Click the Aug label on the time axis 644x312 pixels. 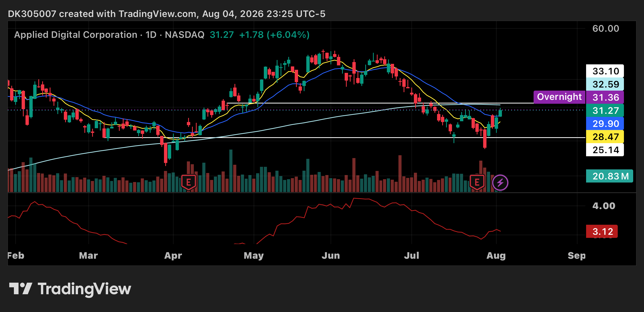coord(496,256)
